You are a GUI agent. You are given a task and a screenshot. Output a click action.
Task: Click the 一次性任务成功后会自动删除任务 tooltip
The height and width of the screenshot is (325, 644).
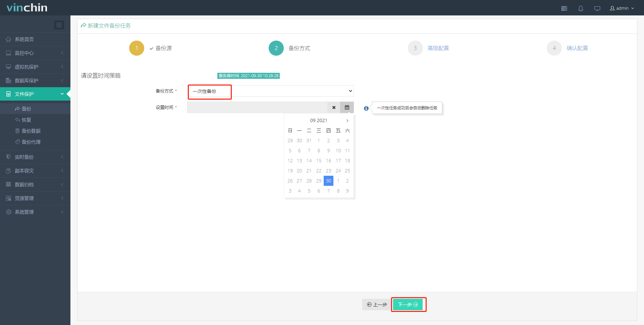pos(407,108)
